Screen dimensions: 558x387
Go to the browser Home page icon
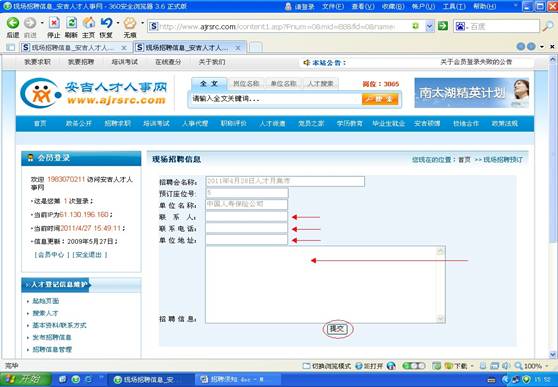point(88,23)
